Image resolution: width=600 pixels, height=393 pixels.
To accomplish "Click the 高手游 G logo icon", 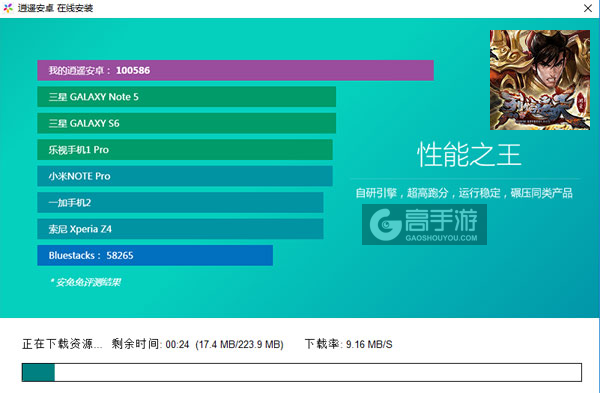I will pos(385,225).
